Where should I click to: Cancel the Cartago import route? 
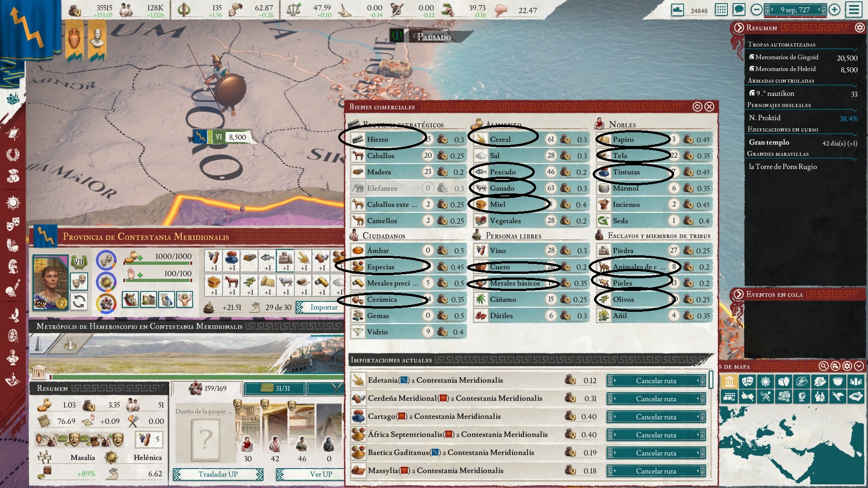click(656, 417)
